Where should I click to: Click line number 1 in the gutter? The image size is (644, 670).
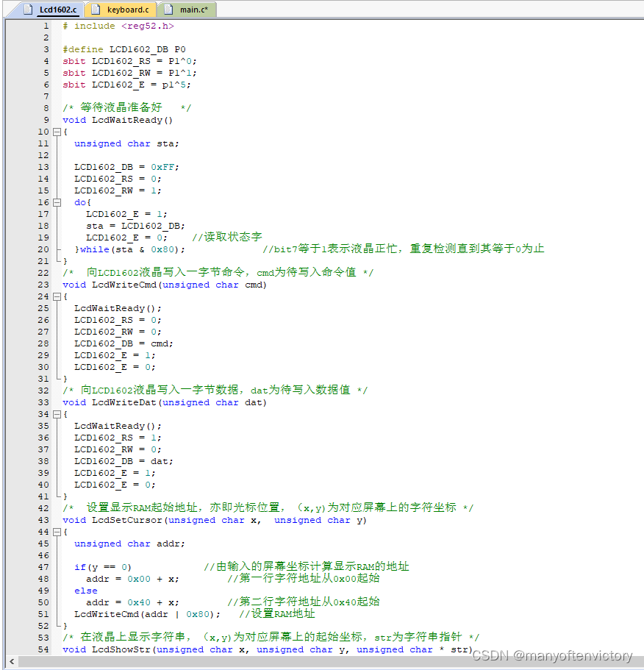coord(46,26)
